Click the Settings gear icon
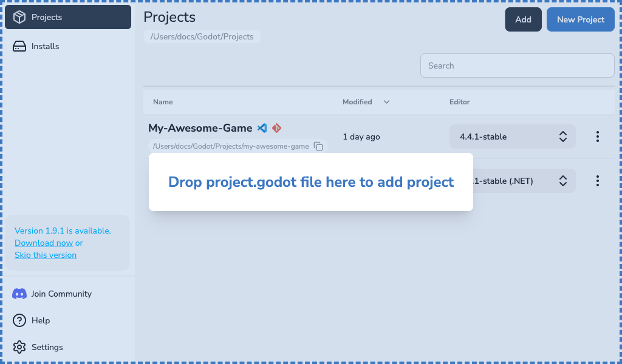622x364 pixels. (x=18, y=346)
